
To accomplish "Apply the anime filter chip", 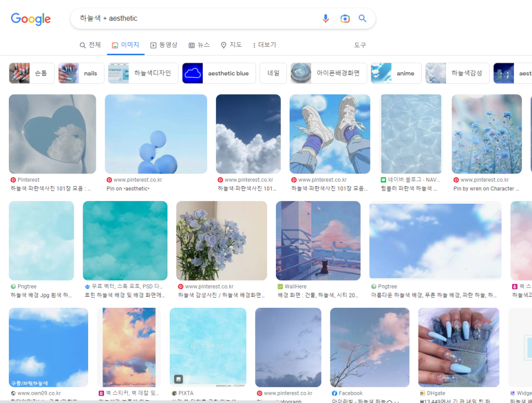I will [396, 73].
